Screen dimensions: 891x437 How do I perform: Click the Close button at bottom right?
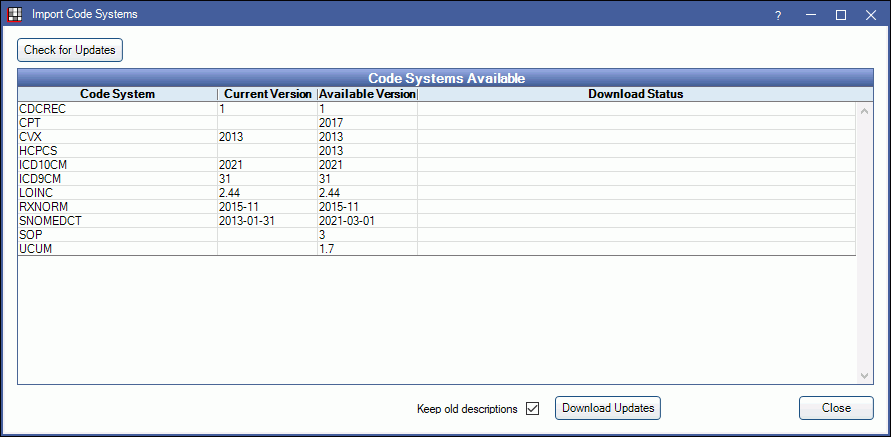coord(836,408)
